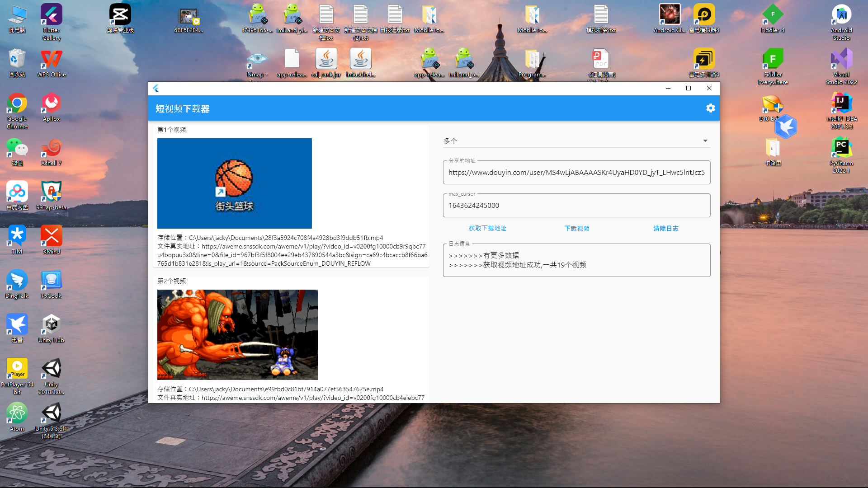
Task: Click into the max_cursor text field
Action: pos(576,206)
